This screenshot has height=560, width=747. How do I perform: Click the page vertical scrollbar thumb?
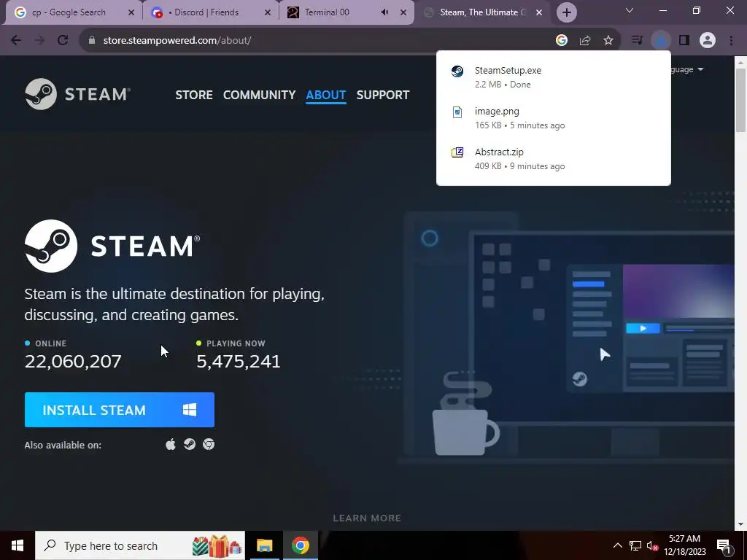coord(740,100)
